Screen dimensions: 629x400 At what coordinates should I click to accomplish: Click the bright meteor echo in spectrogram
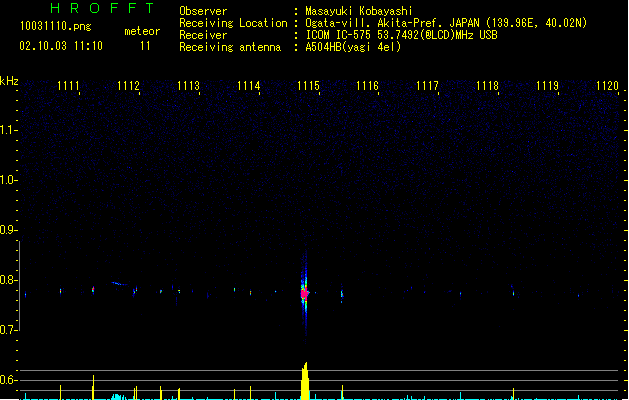point(305,293)
